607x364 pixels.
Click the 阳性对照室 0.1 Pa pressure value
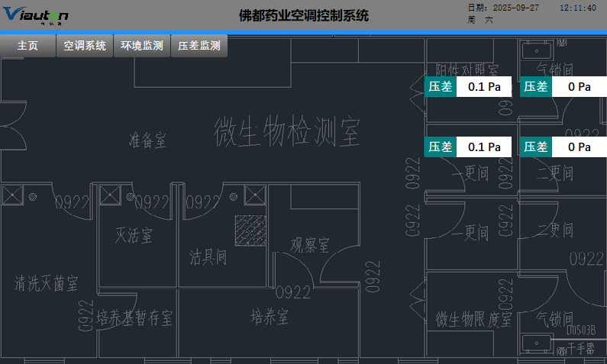coord(484,87)
